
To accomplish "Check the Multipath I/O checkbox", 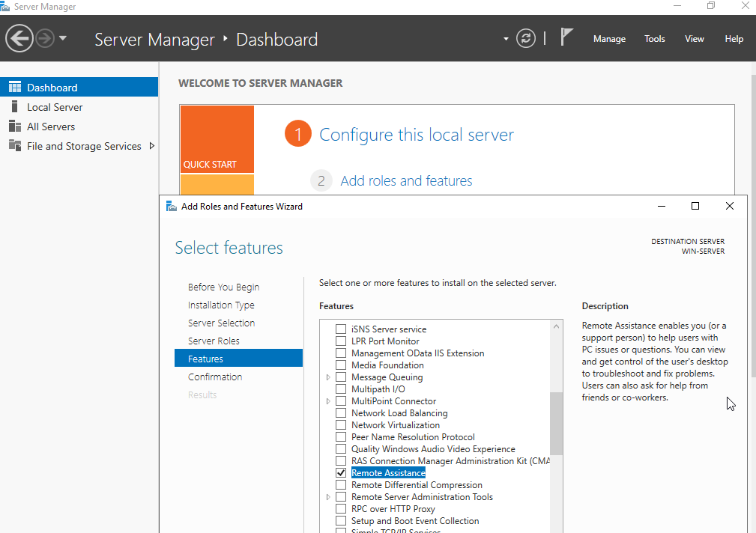I will 341,389.
